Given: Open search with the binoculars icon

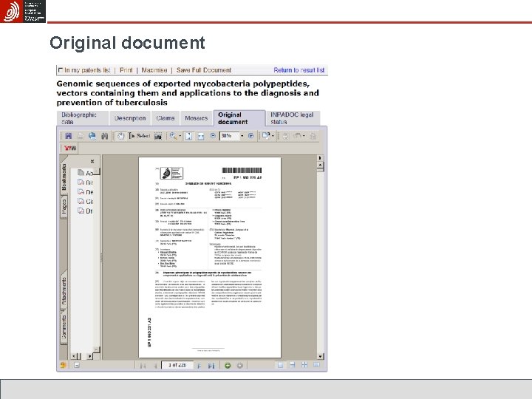Looking at the screenshot, I should (x=104, y=136).
